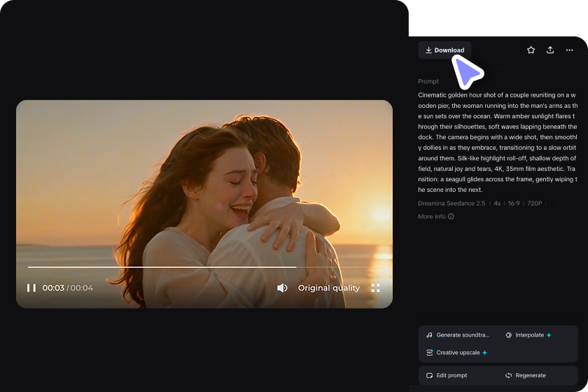Click the 4s duration label
The height and width of the screenshot is (392, 588).
tap(497, 203)
